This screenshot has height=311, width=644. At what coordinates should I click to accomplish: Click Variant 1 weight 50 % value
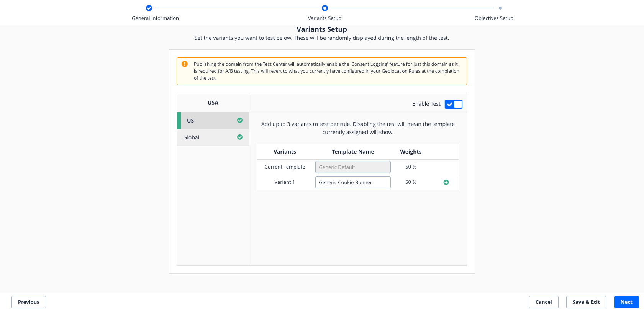[411, 182]
